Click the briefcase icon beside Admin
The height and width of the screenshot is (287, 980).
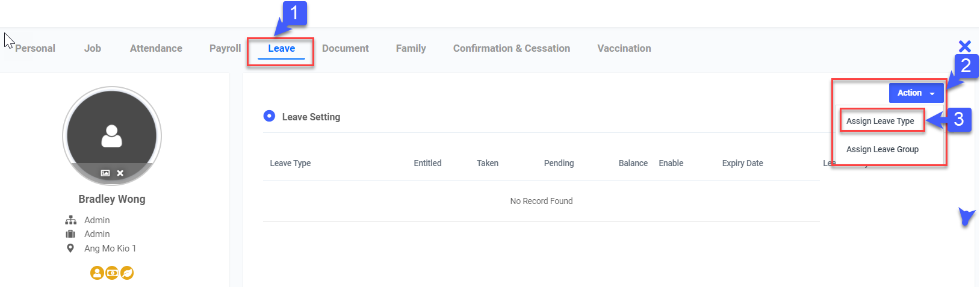pyautogui.click(x=70, y=234)
